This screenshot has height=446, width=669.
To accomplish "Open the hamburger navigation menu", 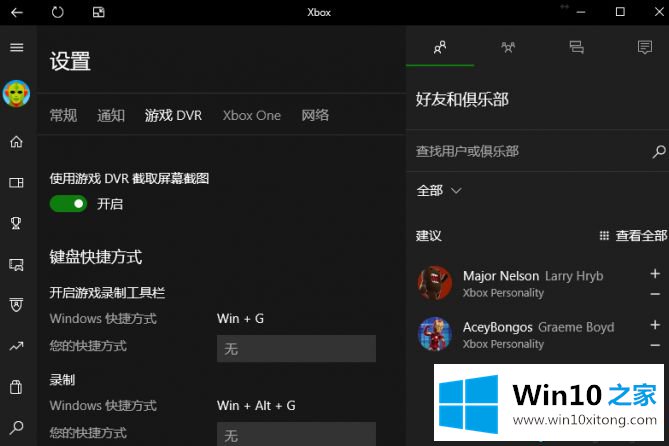I will click(x=17, y=47).
